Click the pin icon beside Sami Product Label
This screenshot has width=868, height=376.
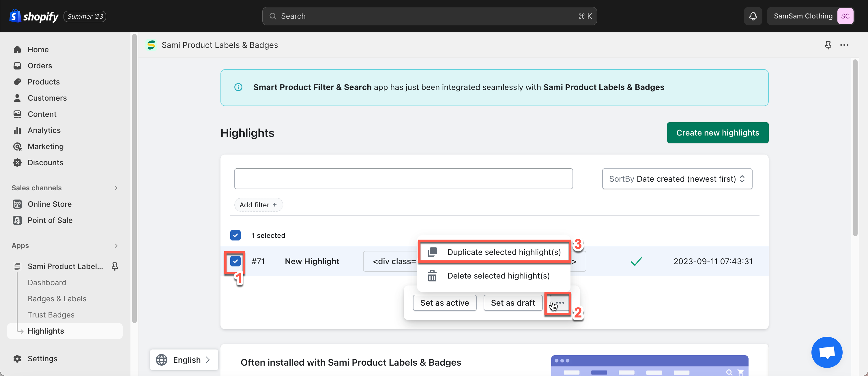(x=115, y=266)
